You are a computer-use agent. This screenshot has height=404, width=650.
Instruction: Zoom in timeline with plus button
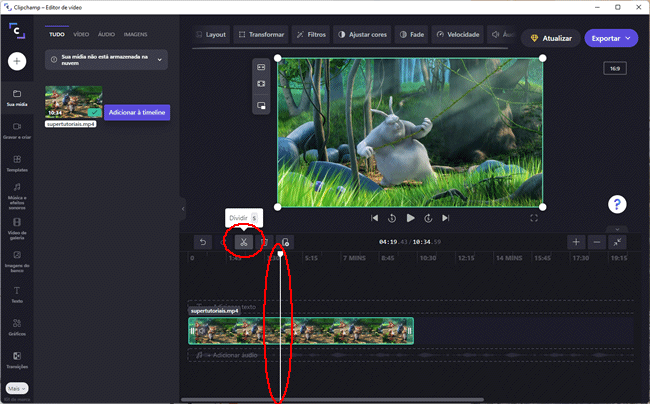(x=576, y=242)
